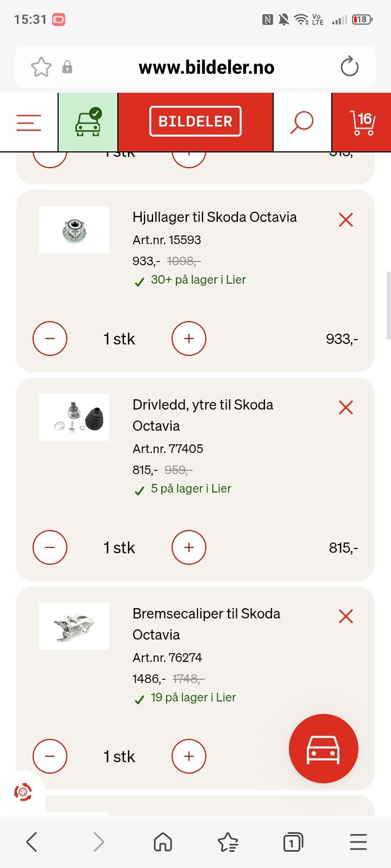Increase Bremsecaliper quantity
This screenshot has height=868, width=391.
tap(189, 756)
